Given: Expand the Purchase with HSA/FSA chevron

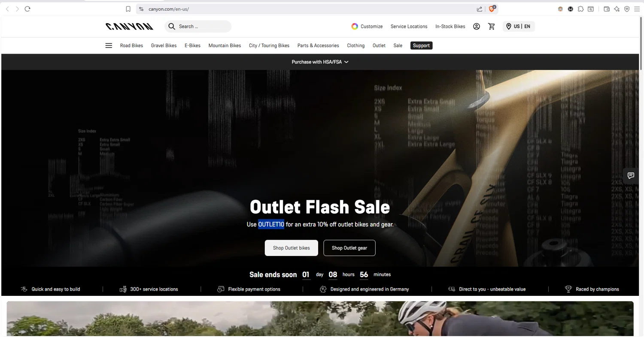Looking at the screenshot, I should tap(346, 62).
